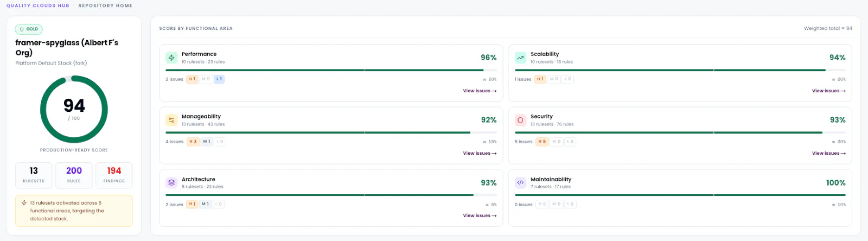Click the H 1 badge in Performance
Image resolution: width=868 pixels, height=241 pixels.
[x=192, y=79]
